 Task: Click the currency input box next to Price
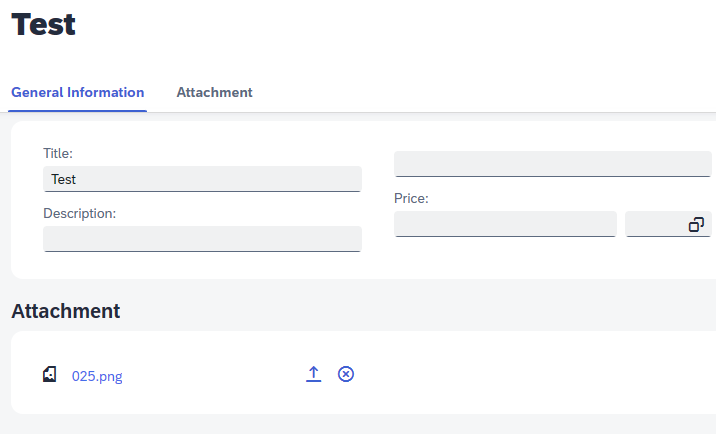668,224
